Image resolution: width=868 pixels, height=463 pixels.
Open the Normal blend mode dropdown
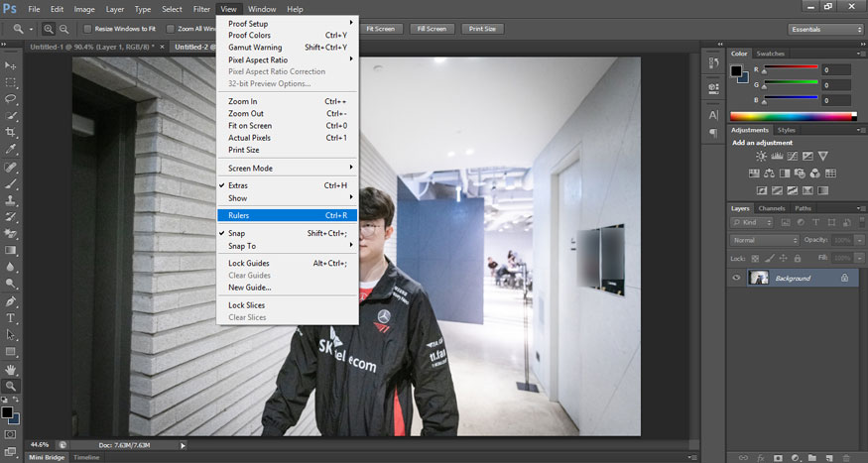point(764,240)
